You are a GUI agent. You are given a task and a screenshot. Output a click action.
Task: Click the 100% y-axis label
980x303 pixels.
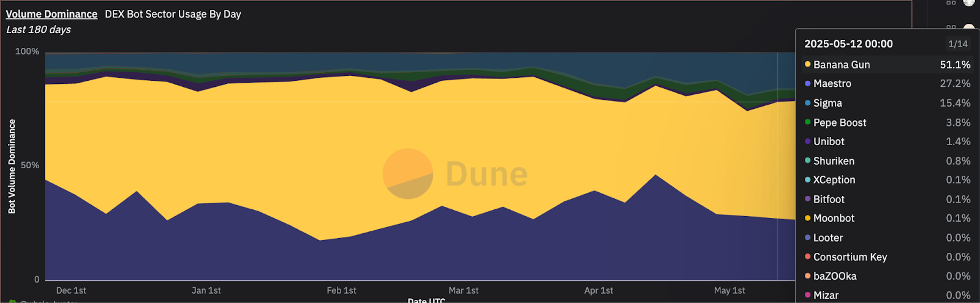[27, 51]
